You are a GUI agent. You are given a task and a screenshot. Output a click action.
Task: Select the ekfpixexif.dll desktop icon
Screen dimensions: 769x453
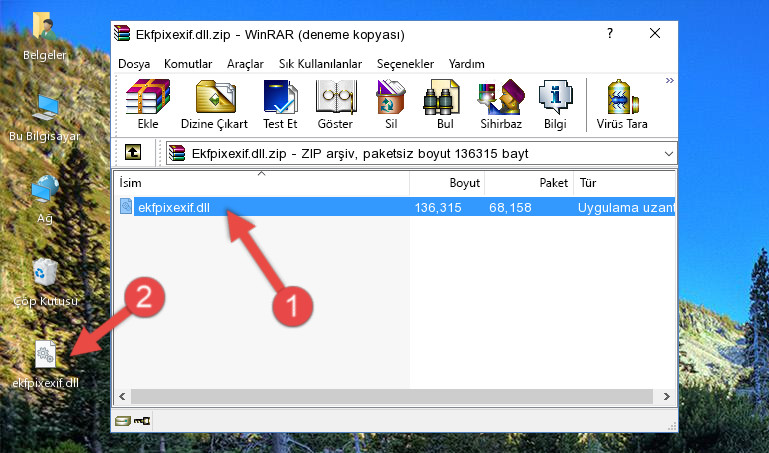pyautogui.click(x=46, y=364)
